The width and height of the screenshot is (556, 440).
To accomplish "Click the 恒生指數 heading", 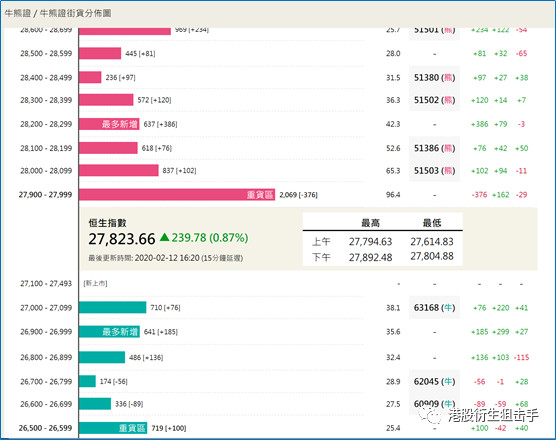I will pyautogui.click(x=107, y=223).
